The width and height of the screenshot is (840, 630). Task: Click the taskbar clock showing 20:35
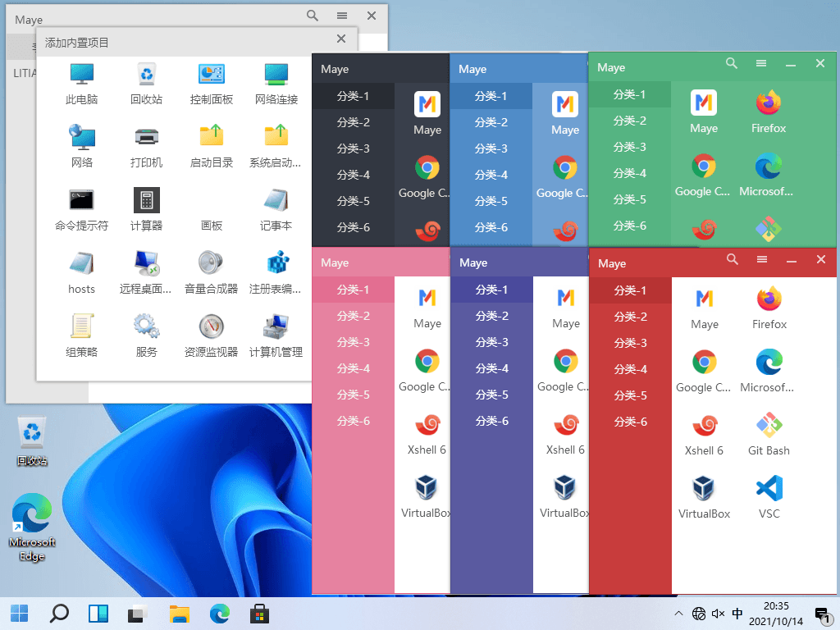(x=776, y=614)
